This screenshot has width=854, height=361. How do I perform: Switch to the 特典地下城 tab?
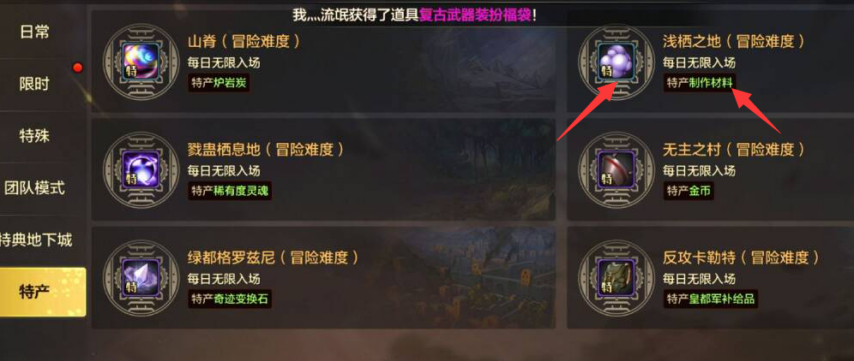(x=35, y=240)
